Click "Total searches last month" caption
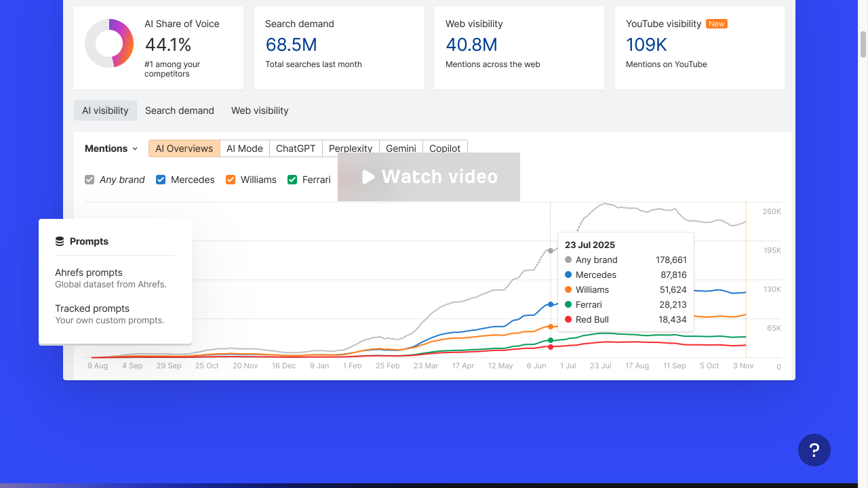Image resolution: width=868 pixels, height=488 pixels. click(x=313, y=64)
